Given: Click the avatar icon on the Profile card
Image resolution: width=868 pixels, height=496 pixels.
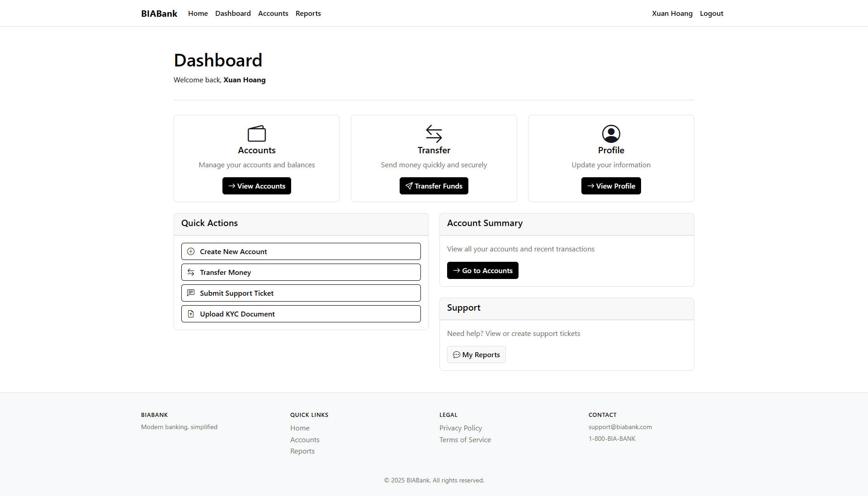Looking at the screenshot, I should tap(611, 133).
